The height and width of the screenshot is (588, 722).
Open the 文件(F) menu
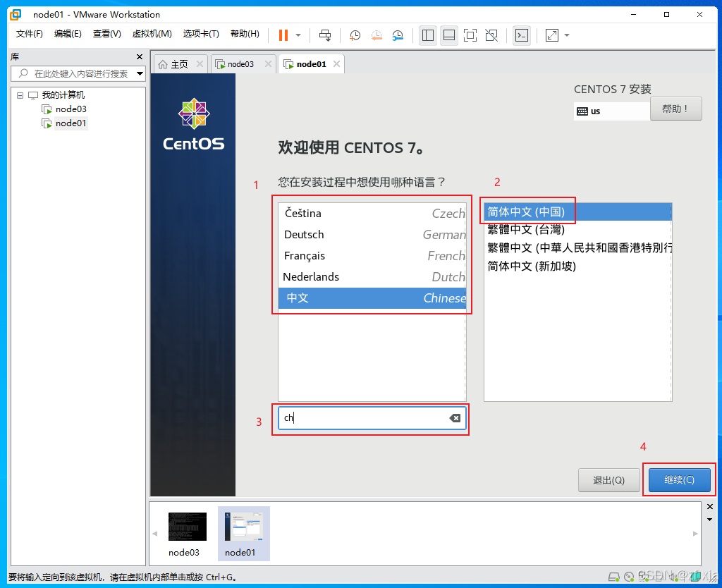tap(30, 34)
